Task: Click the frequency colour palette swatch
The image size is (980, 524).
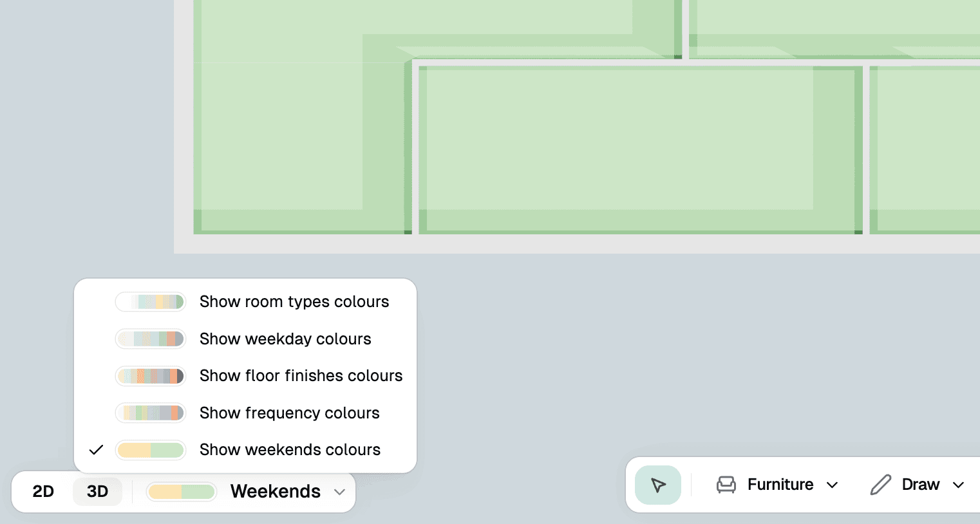Action: pyautogui.click(x=151, y=413)
